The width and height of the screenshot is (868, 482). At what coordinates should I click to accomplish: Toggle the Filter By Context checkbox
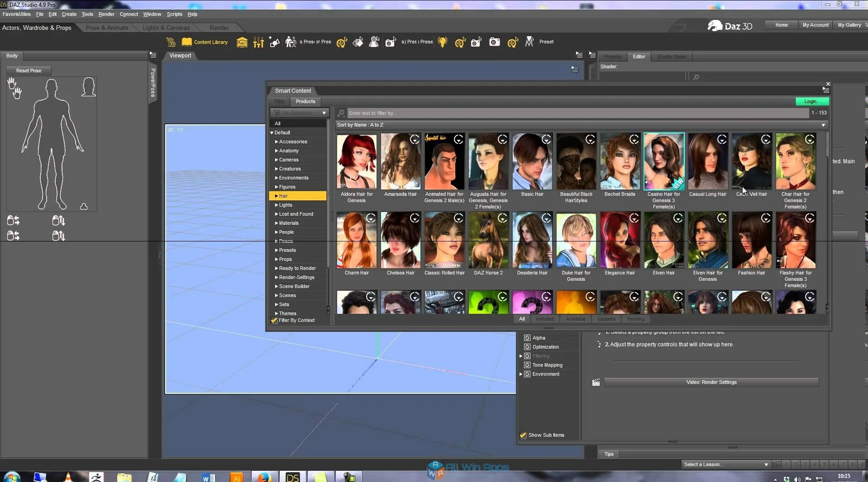click(274, 321)
